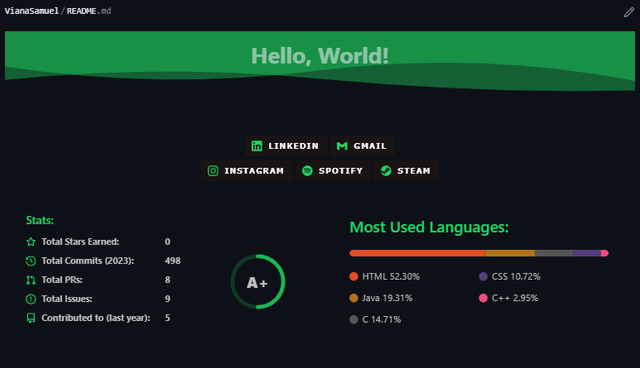
Task: Click the C++ 2.95% label
Action: click(x=515, y=298)
